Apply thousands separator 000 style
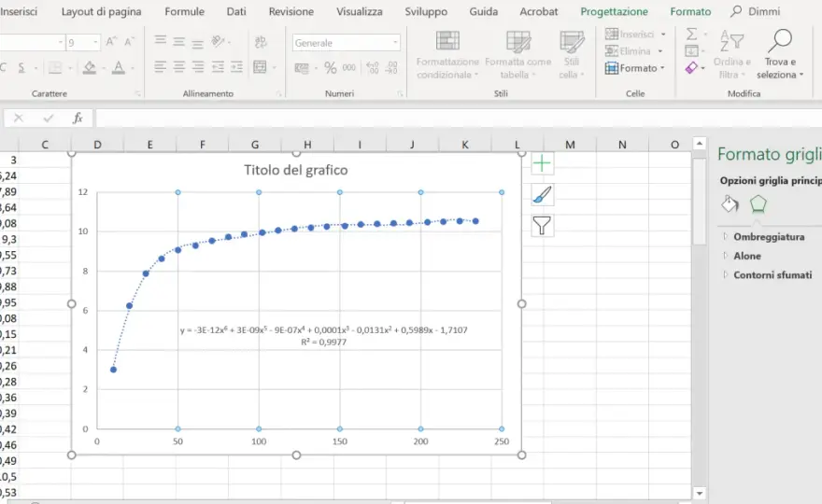822x504 pixels. [x=348, y=67]
